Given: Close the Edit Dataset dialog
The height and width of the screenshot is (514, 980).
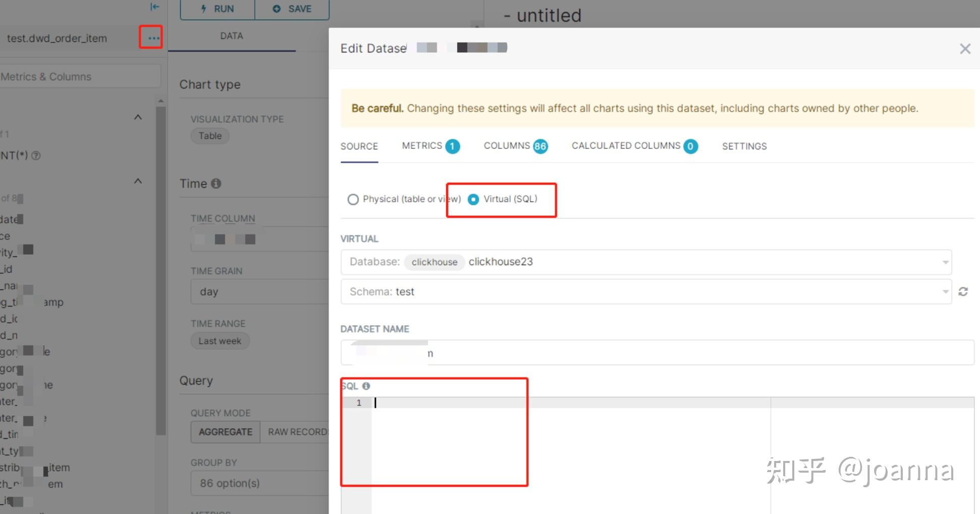Looking at the screenshot, I should tap(965, 48).
